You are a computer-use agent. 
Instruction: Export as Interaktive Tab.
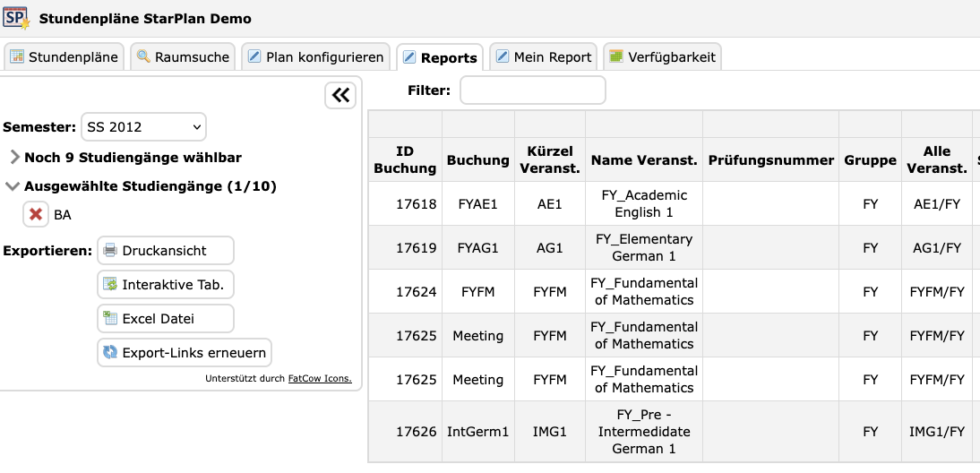coord(165,284)
